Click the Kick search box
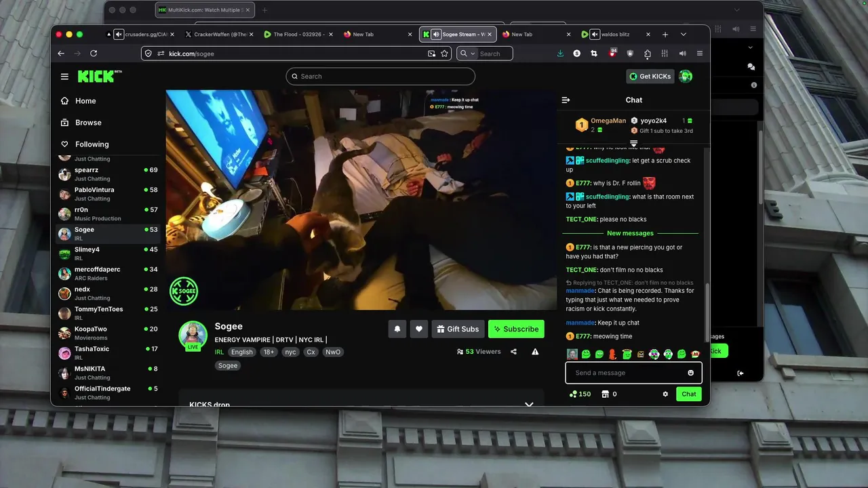The height and width of the screenshot is (488, 868). point(380,77)
